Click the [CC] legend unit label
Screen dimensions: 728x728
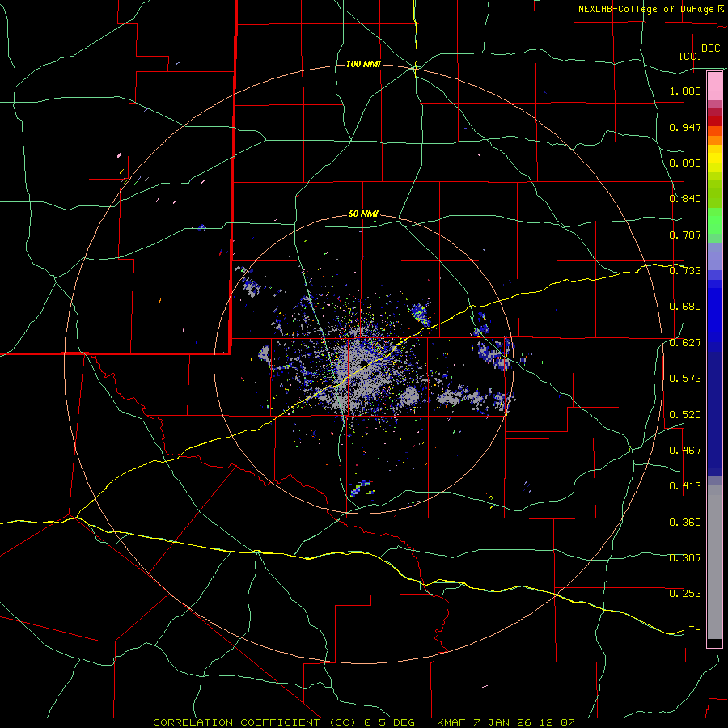(690, 56)
